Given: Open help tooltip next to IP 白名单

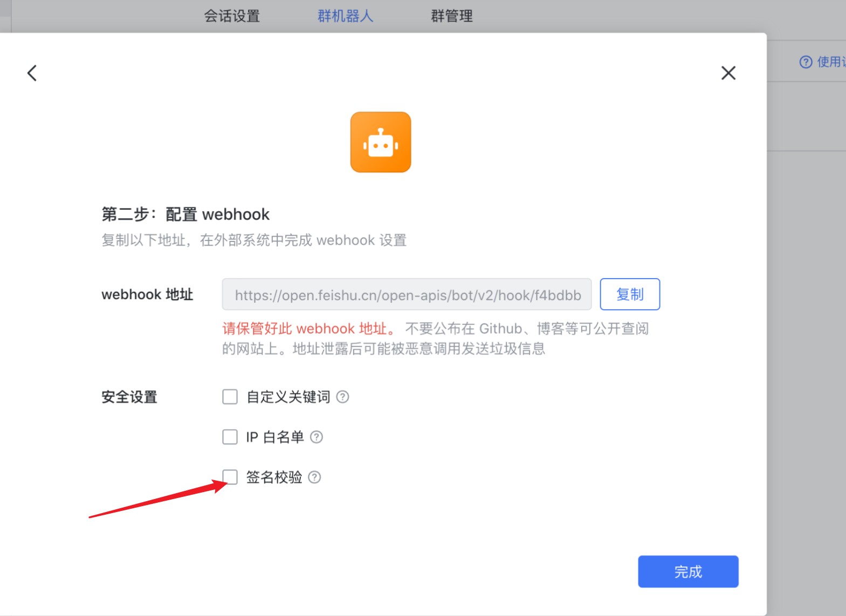Looking at the screenshot, I should [317, 437].
